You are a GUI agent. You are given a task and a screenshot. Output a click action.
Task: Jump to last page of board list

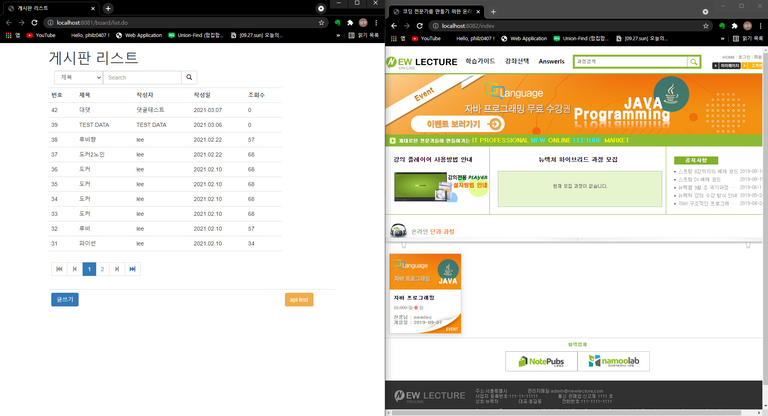[x=132, y=269]
